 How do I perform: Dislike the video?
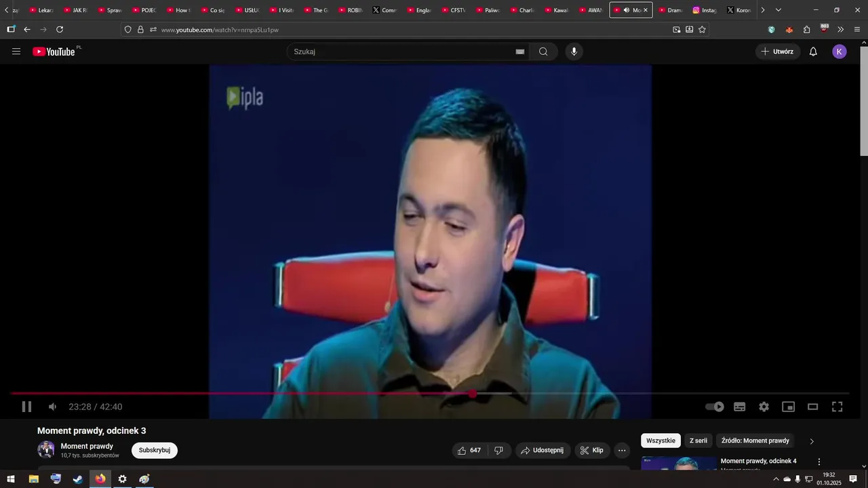[x=499, y=451]
